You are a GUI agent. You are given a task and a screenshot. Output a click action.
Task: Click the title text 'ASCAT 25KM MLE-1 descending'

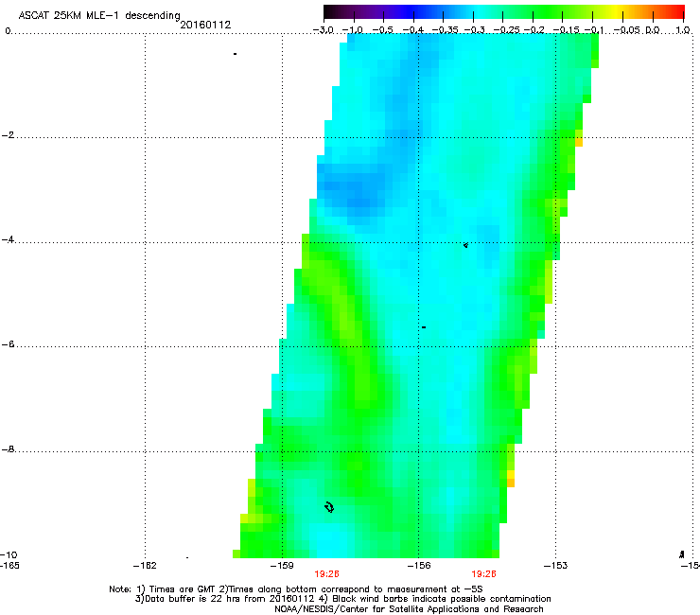point(99,15)
